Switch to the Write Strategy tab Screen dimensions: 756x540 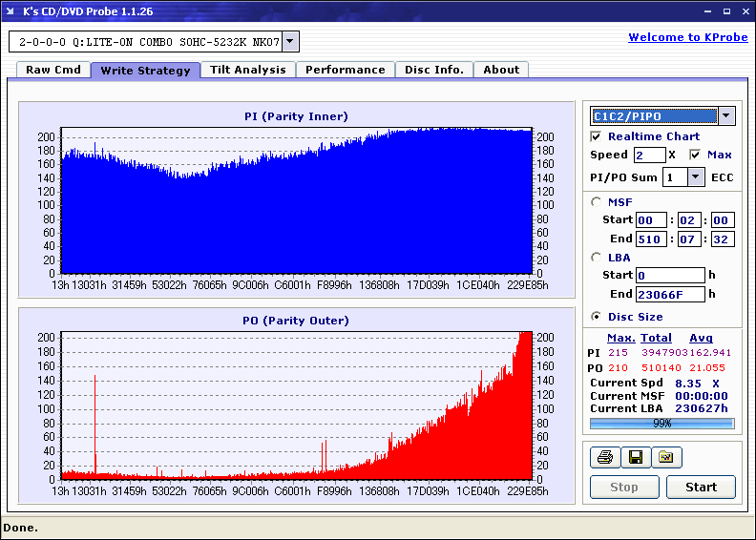pos(145,71)
